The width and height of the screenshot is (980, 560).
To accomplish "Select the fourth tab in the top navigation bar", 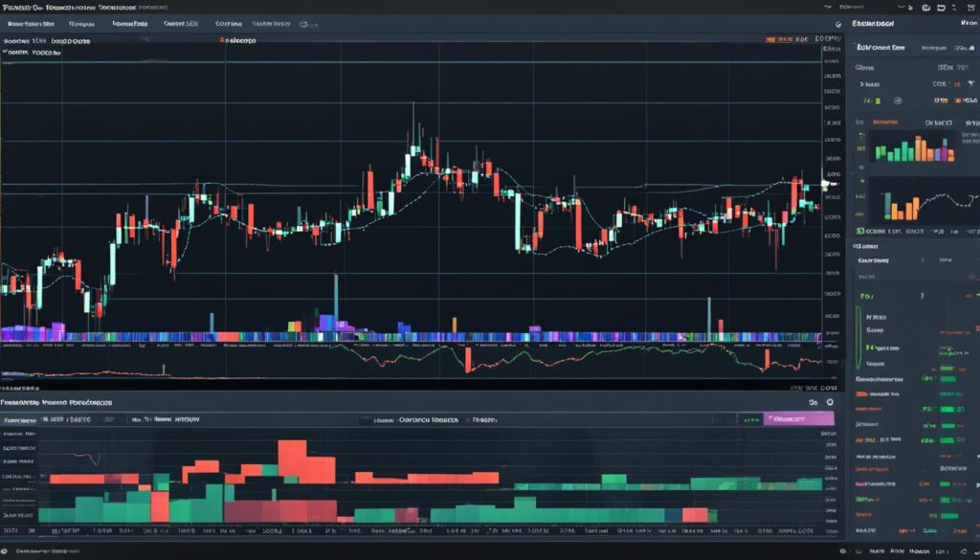I will [181, 24].
